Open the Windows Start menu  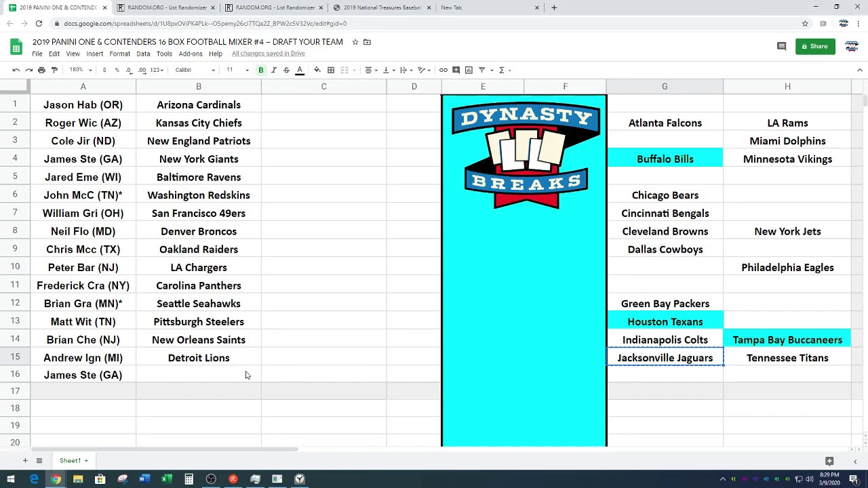pyautogui.click(x=11, y=479)
